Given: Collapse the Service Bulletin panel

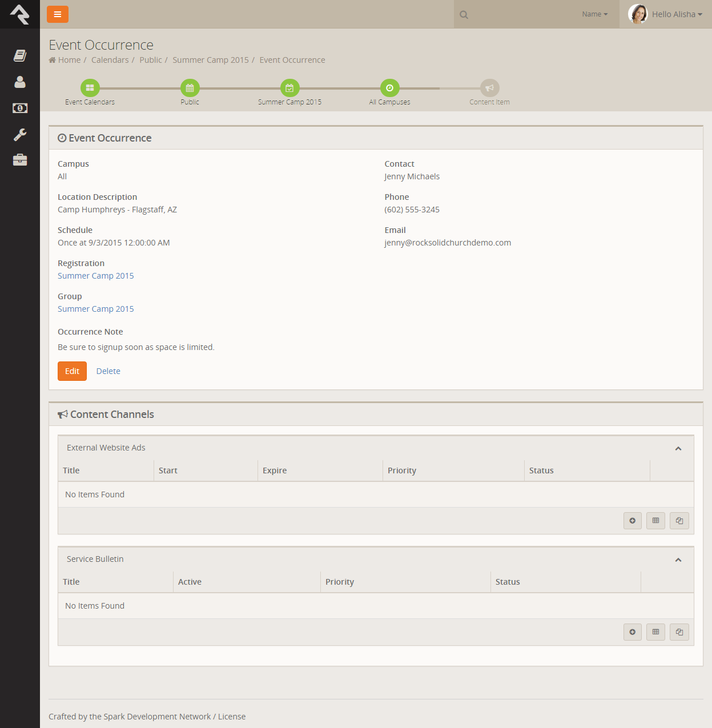Looking at the screenshot, I should tap(678, 560).
